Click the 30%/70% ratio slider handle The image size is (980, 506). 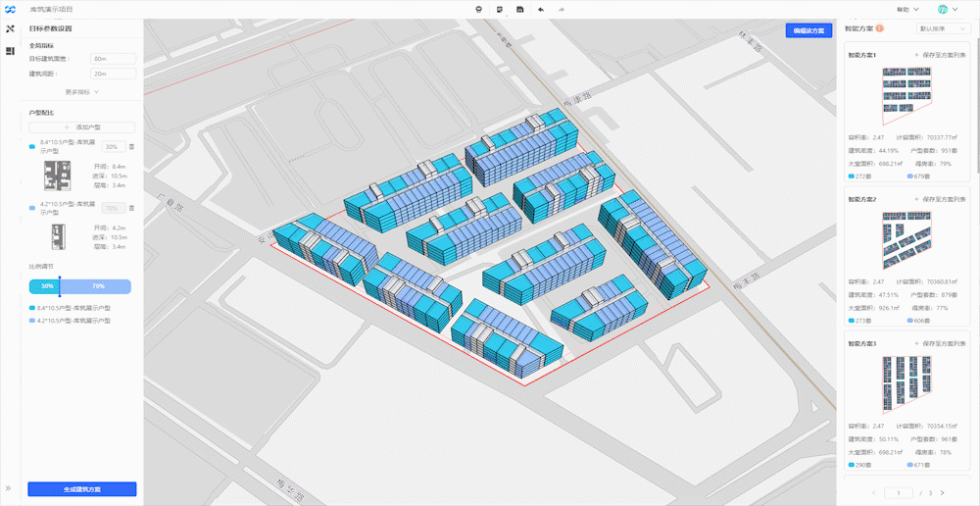point(60,285)
